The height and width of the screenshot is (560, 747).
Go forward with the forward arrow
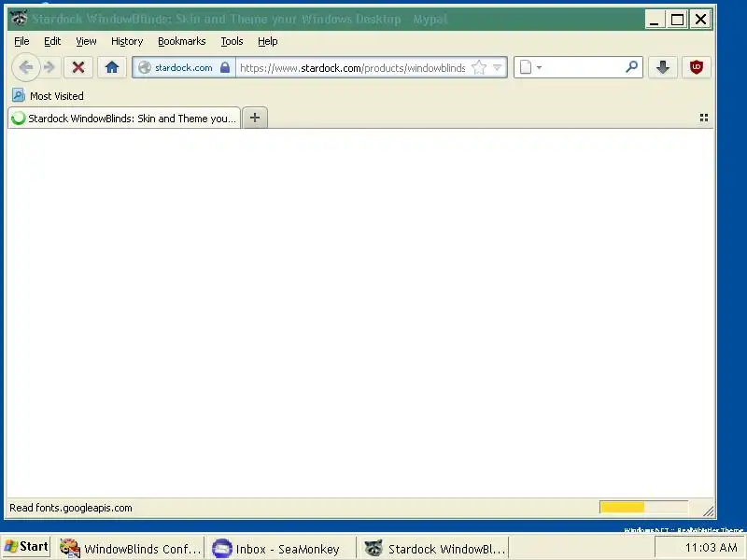coord(49,67)
